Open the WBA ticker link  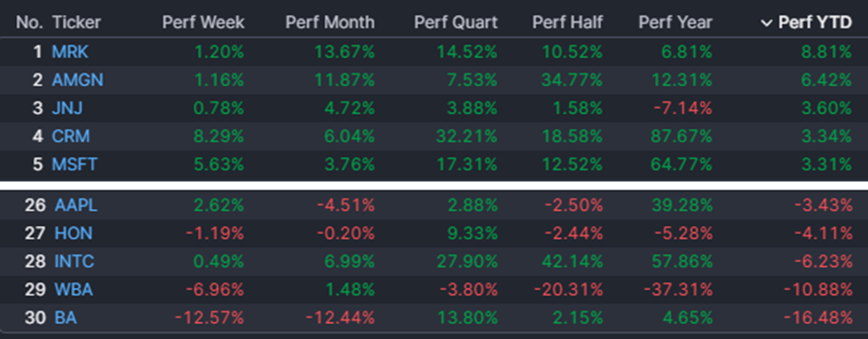pyautogui.click(x=74, y=289)
